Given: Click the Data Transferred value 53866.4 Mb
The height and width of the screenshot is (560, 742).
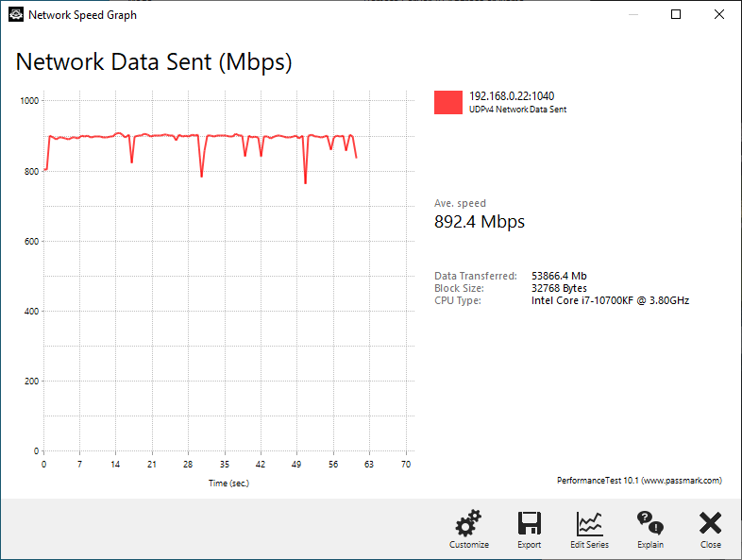Looking at the screenshot, I should (x=559, y=276).
